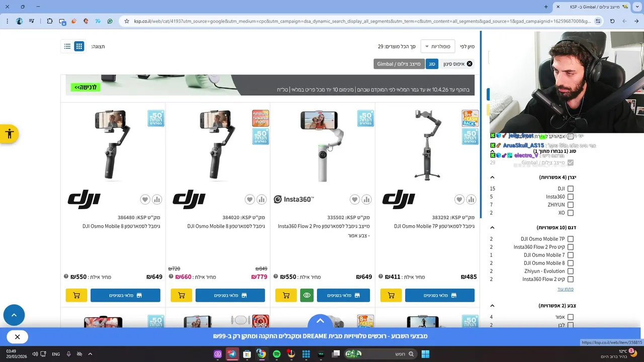
Task: Click the Insta360 Flow 2 Pro product image
Action: pyautogui.click(x=323, y=146)
